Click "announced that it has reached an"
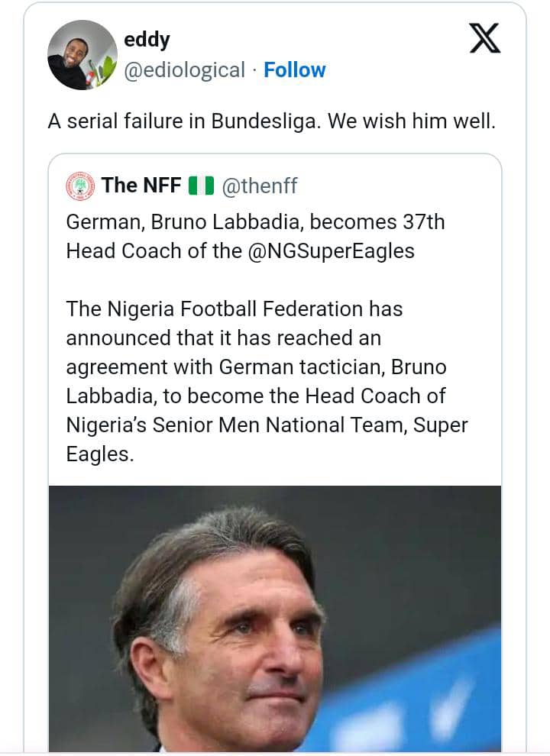 point(223,338)
